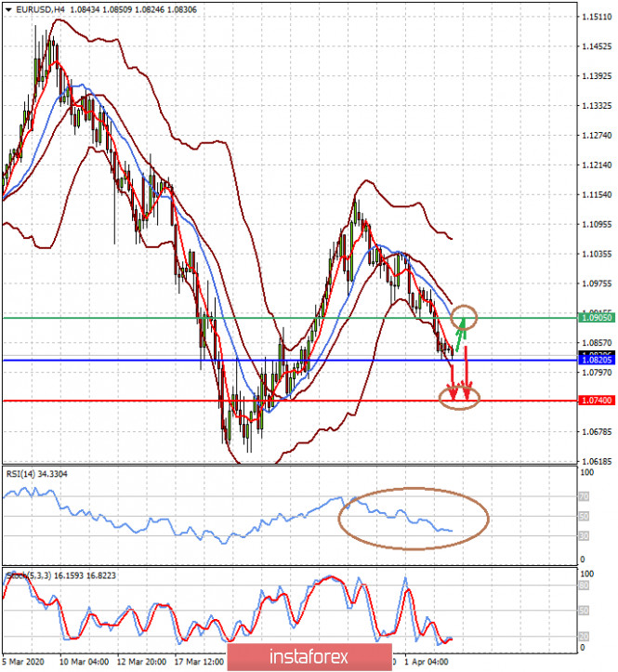
Task: Select the green 1.09050 price label
Action: [x=597, y=318]
